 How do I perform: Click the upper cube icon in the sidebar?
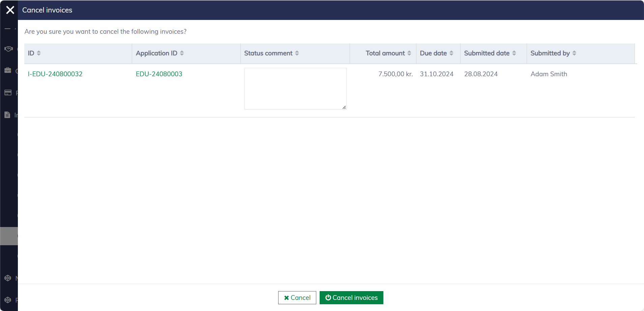pyautogui.click(x=8, y=278)
